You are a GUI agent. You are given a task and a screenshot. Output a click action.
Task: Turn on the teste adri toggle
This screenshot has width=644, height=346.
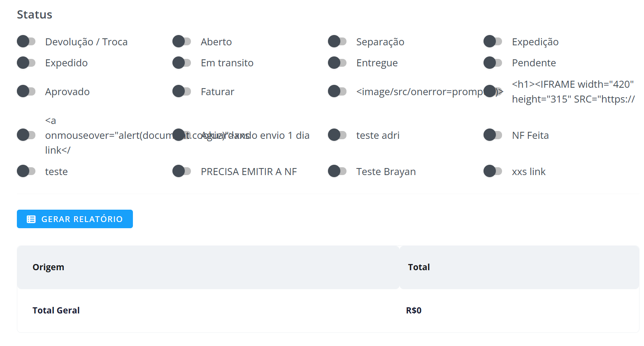pos(337,135)
